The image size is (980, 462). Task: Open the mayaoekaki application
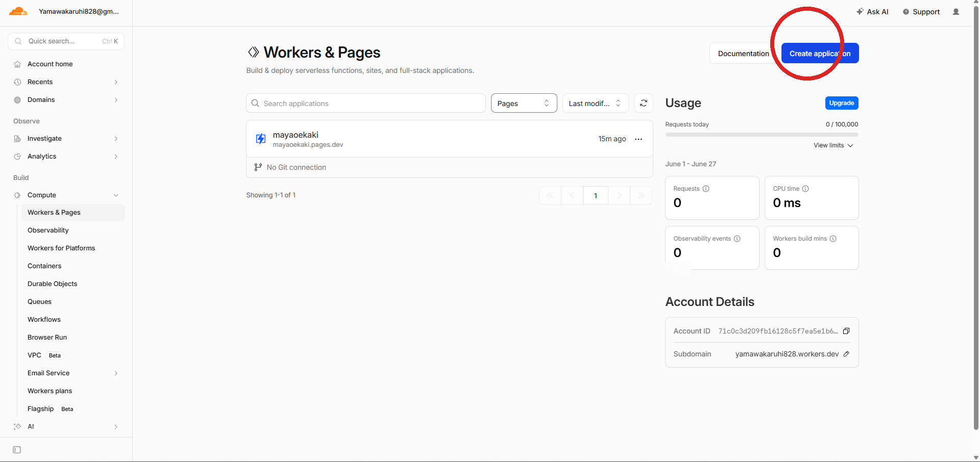(x=296, y=135)
